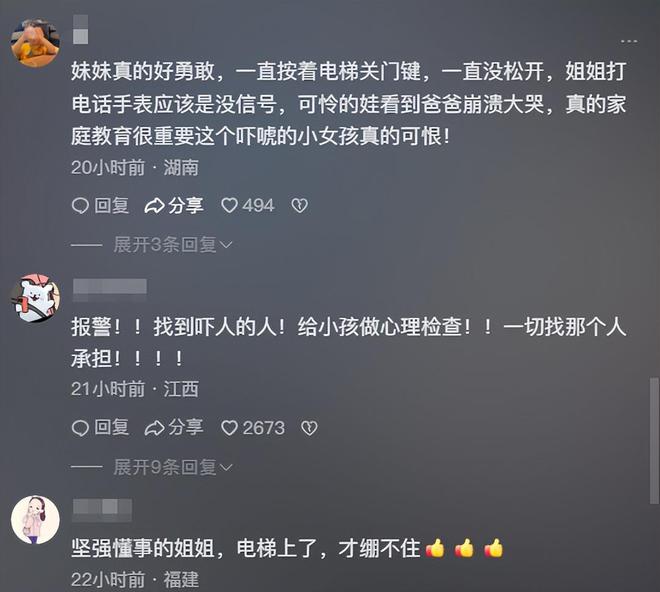Click the 分享 text on the Hunan comment
660x592 pixels.
[186, 205]
